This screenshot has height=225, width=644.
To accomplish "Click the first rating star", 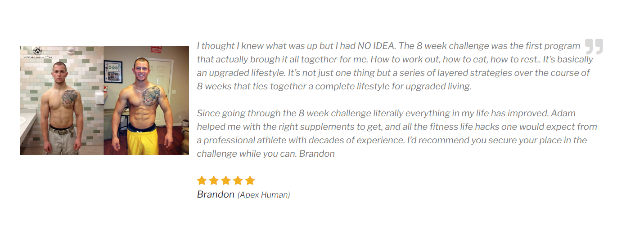I will pos(202,181).
